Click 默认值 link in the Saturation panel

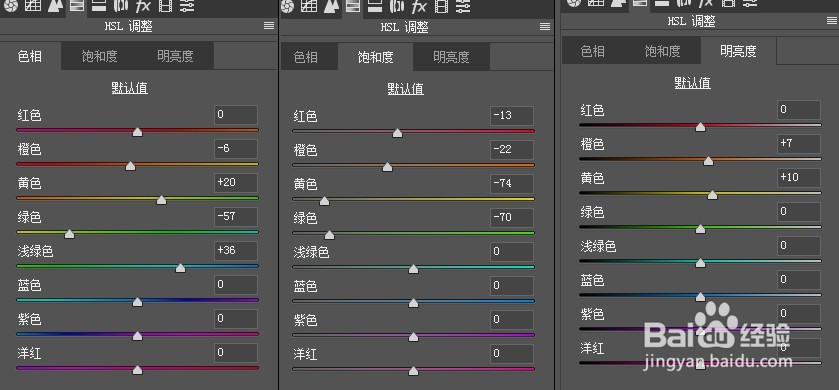click(x=406, y=89)
